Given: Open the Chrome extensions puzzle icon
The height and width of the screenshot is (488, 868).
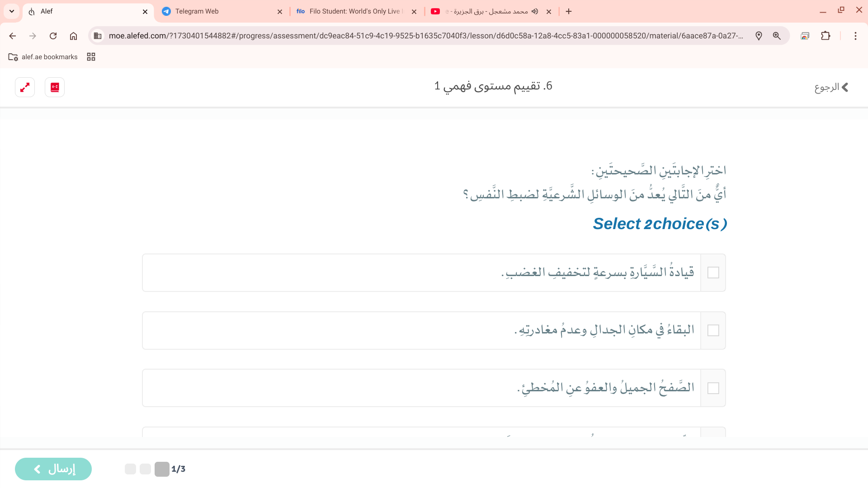Looking at the screenshot, I should [x=826, y=36].
